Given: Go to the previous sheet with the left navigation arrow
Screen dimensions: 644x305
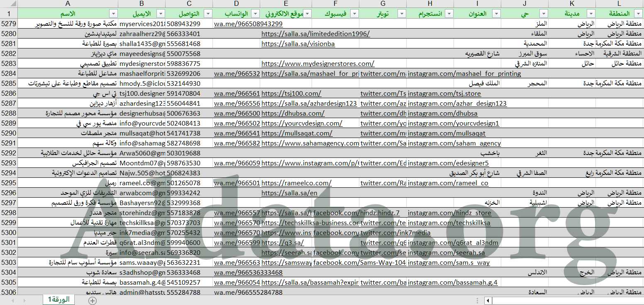Looking at the screenshot, I should coord(13,301).
